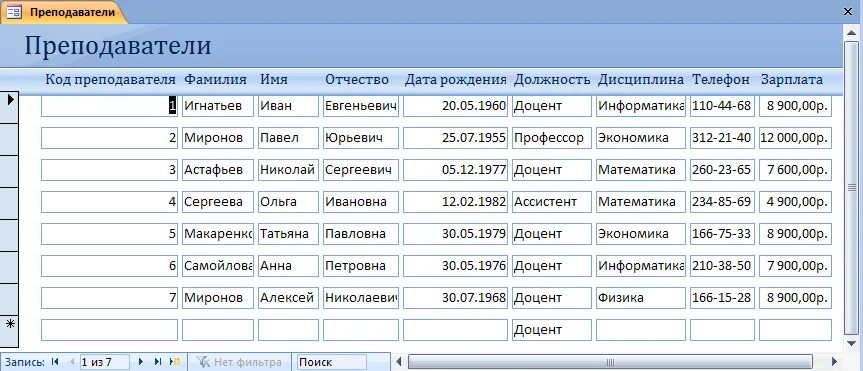Click the Отчество column header
The image size is (863, 371).
(357, 79)
